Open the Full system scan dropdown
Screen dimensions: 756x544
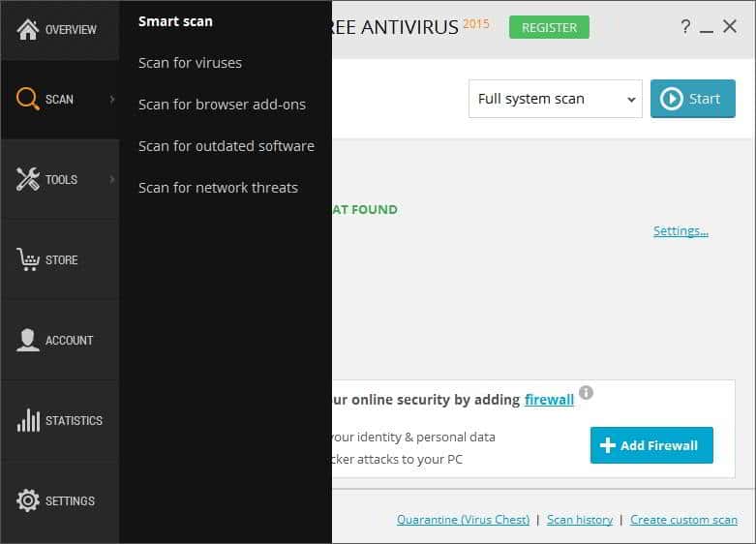point(555,99)
